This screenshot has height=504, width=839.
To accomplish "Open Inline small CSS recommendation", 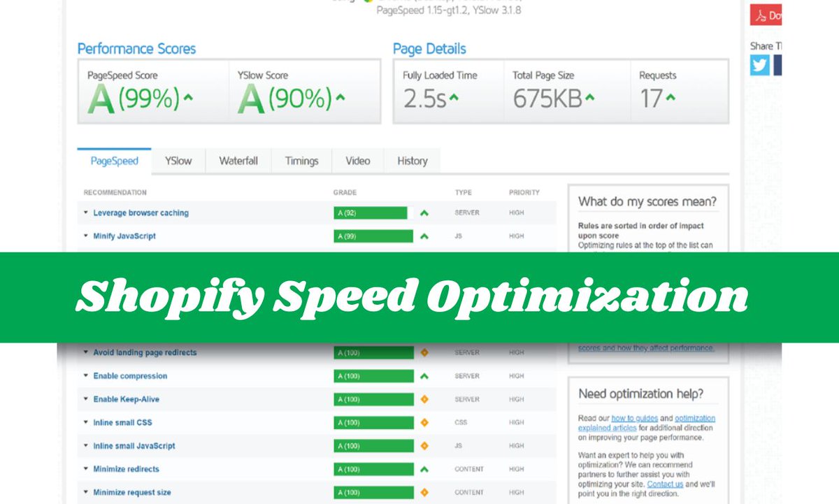I will coord(122,423).
